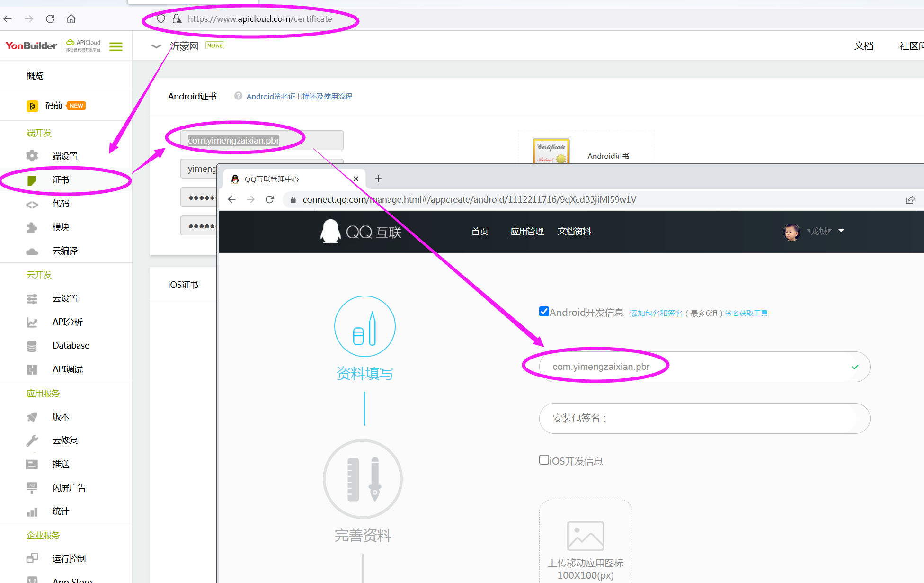Click the bar chart icon beside 统计
Screen dimensions: 924x583
[x=32, y=512]
